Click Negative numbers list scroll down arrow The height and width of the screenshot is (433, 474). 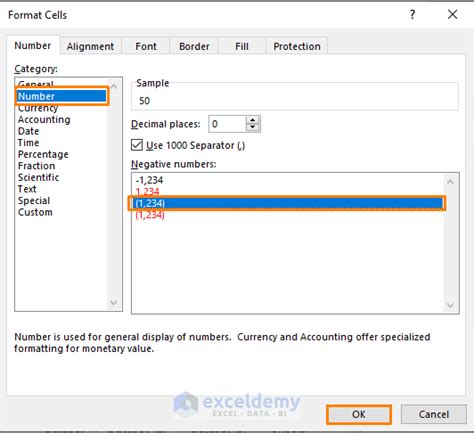tap(450, 305)
